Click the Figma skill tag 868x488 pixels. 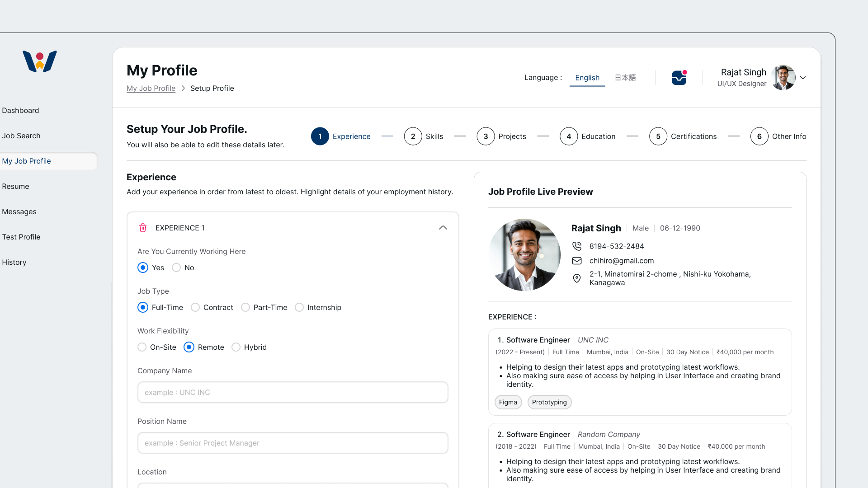(x=508, y=402)
